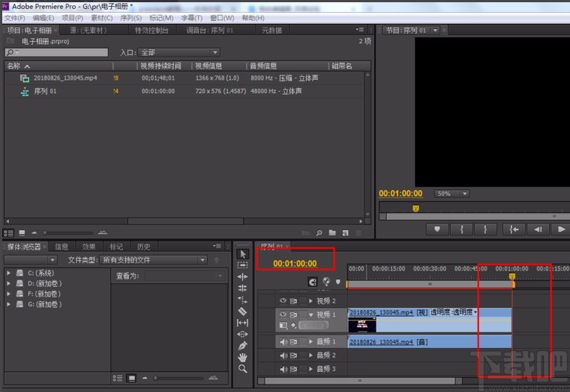
Task: Toggle visibility eye of 视频 1 track
Action: 283,314
